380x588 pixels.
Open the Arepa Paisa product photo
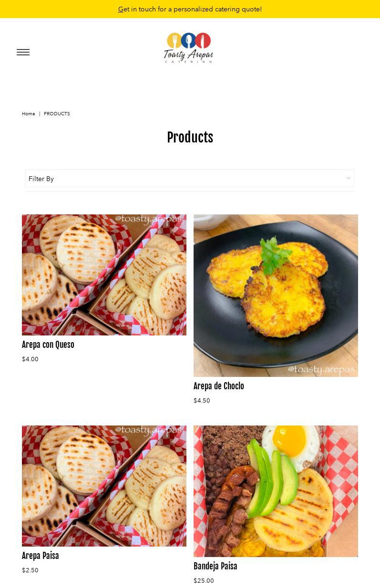[x=104, y=486]
